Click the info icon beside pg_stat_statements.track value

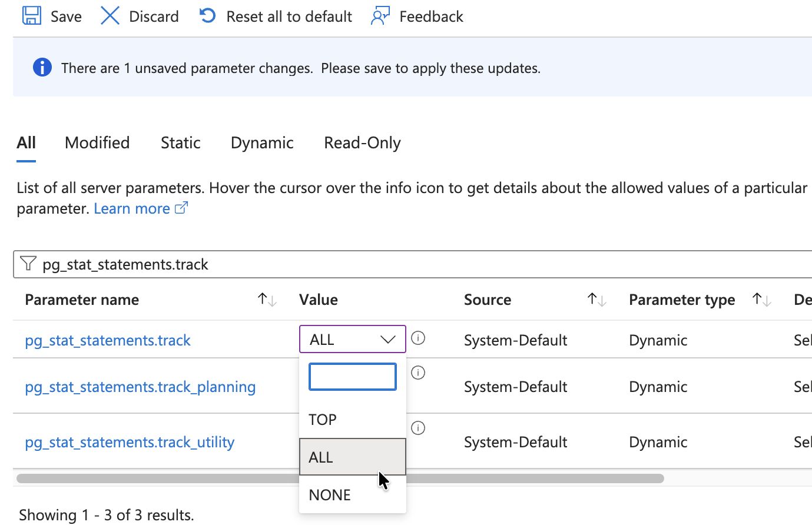tap(418, 338)
